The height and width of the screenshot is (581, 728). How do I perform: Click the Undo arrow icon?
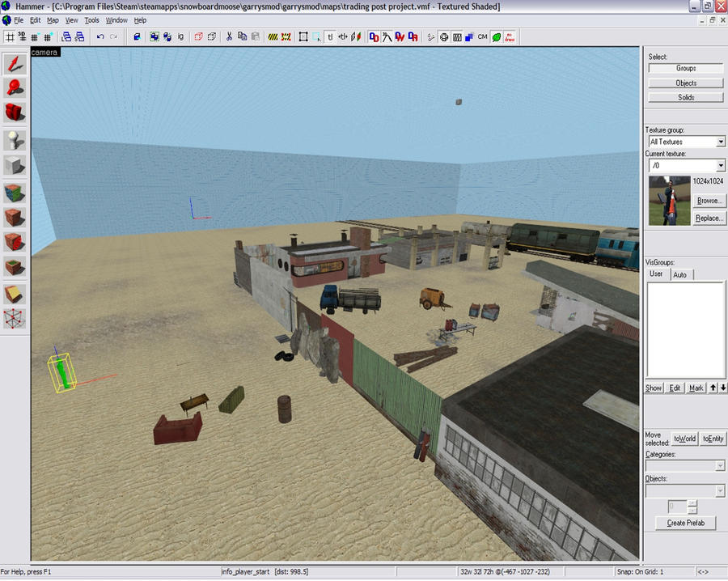[100, 36]
